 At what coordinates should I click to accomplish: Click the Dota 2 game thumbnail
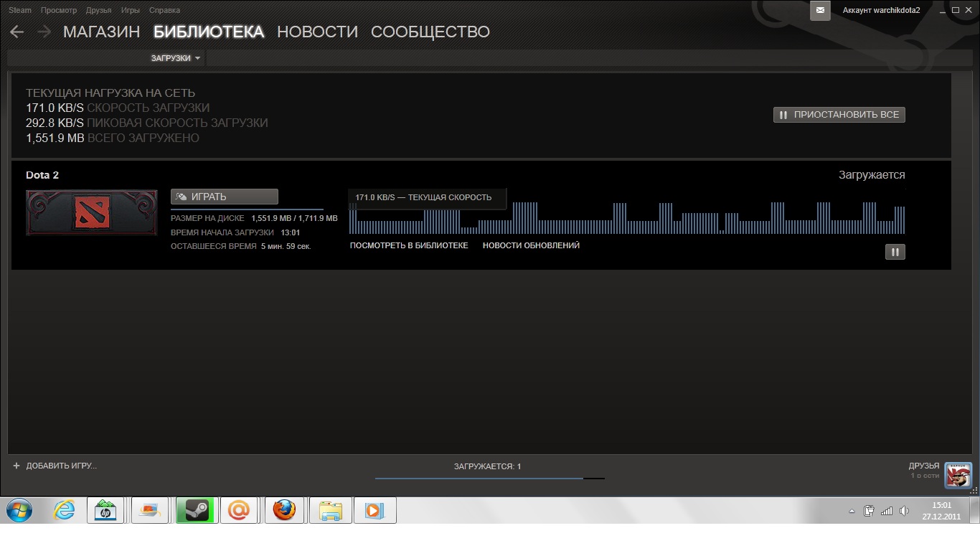pyautogui.click(x=92, y=212)
